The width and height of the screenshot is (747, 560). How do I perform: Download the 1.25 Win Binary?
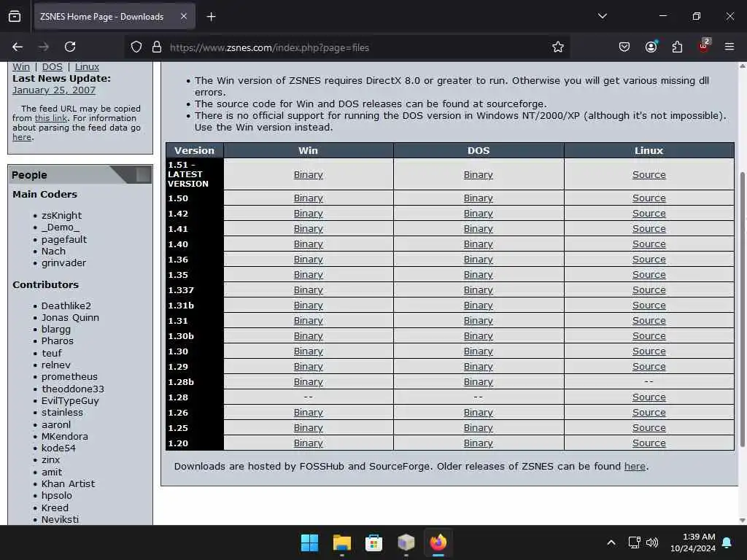(309, 427)
